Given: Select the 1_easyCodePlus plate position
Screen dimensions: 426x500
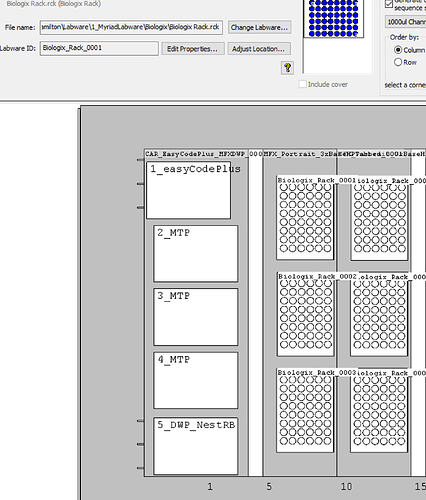Looking at the screenshot, I should [189, 190].
